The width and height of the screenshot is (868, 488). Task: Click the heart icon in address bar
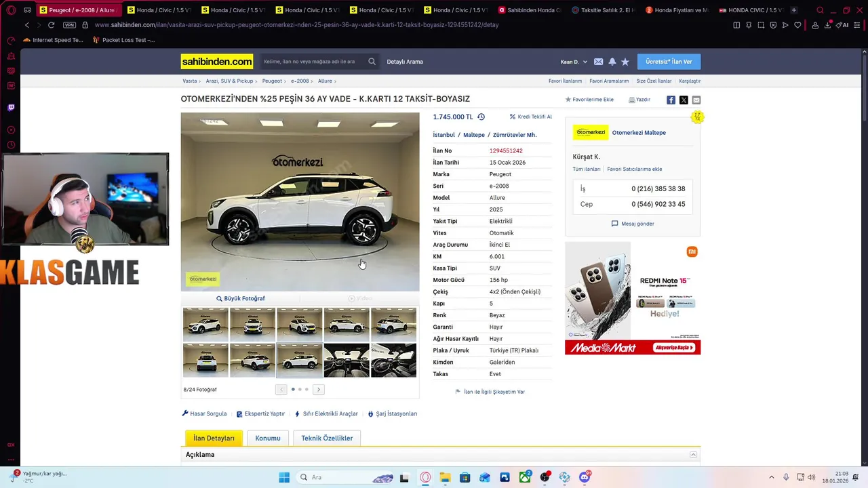tap(797, 25)
